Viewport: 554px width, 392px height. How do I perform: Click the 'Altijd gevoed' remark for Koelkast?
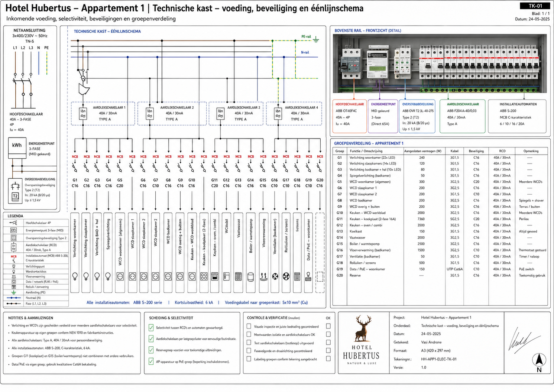(528, 231)
